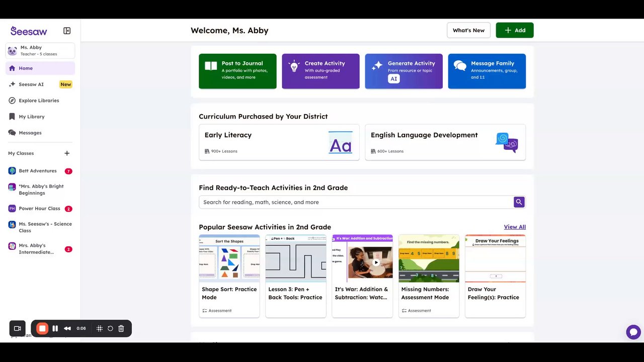Delete recording with trash icon
Screen dimensions: 644x362
coord(121,328)
